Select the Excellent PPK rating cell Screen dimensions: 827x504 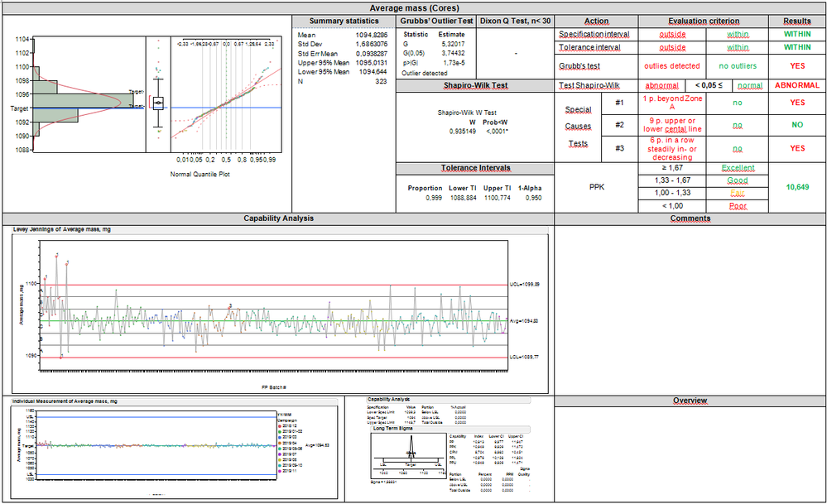tap(738, 168)
